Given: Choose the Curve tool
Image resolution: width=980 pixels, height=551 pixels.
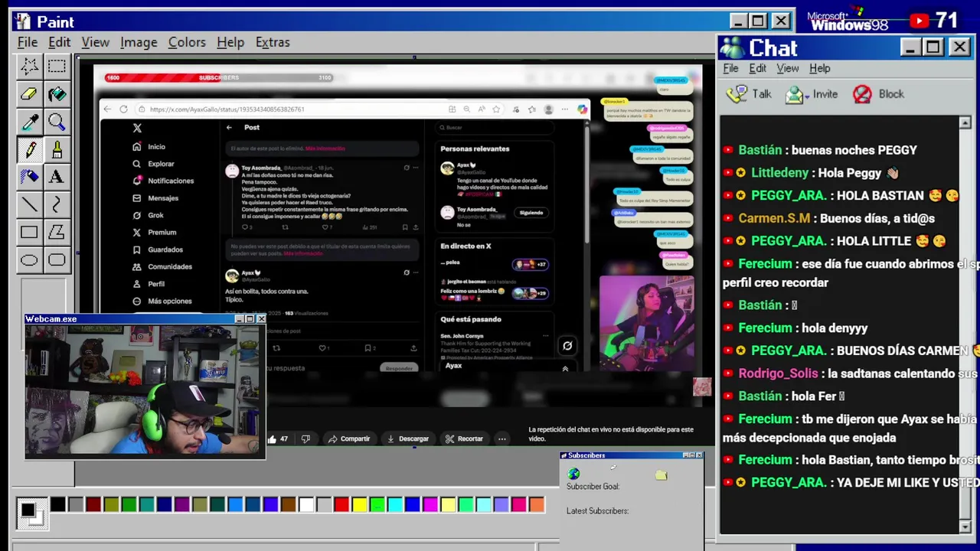Looking at the screenshot, I should click(x=57, y=204).
